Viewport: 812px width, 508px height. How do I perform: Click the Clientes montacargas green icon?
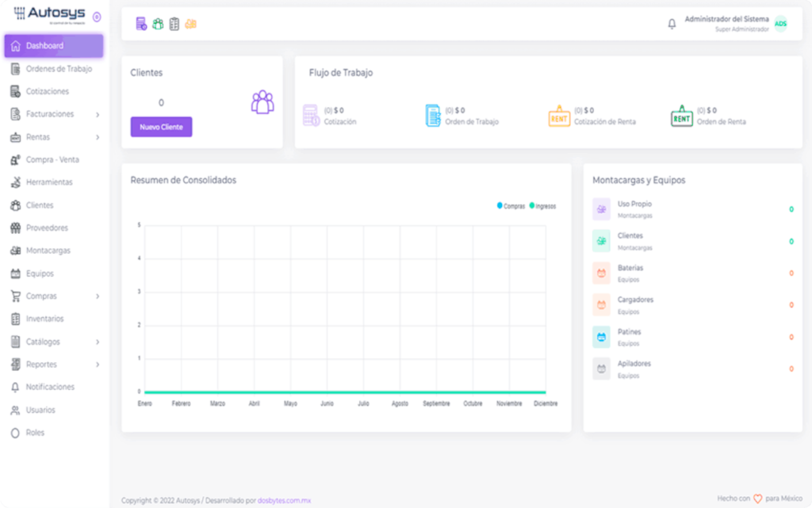(x=601, y=241)
